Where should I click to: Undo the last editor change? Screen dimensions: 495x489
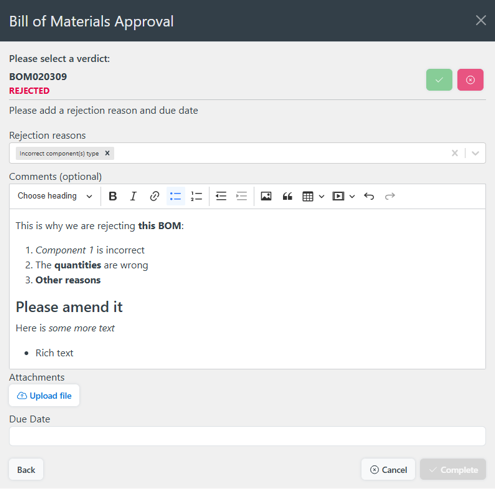pyautogui.click(x=369, y=196)
